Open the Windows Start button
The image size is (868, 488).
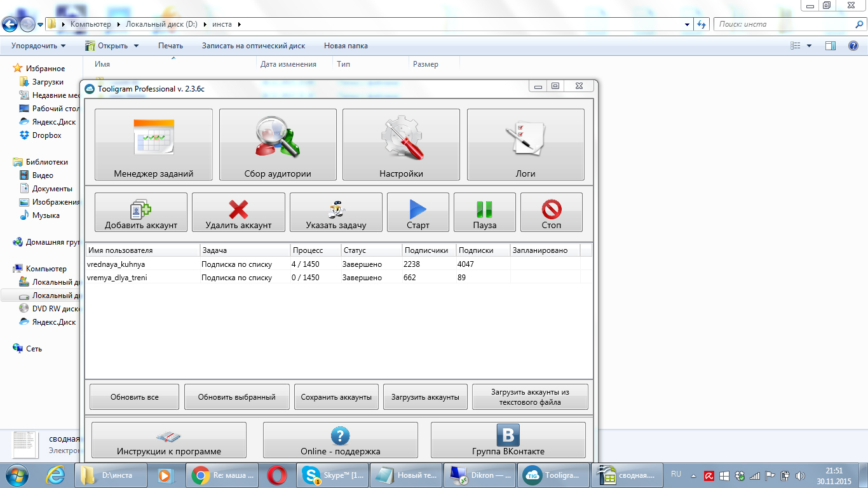pos(17,475)
